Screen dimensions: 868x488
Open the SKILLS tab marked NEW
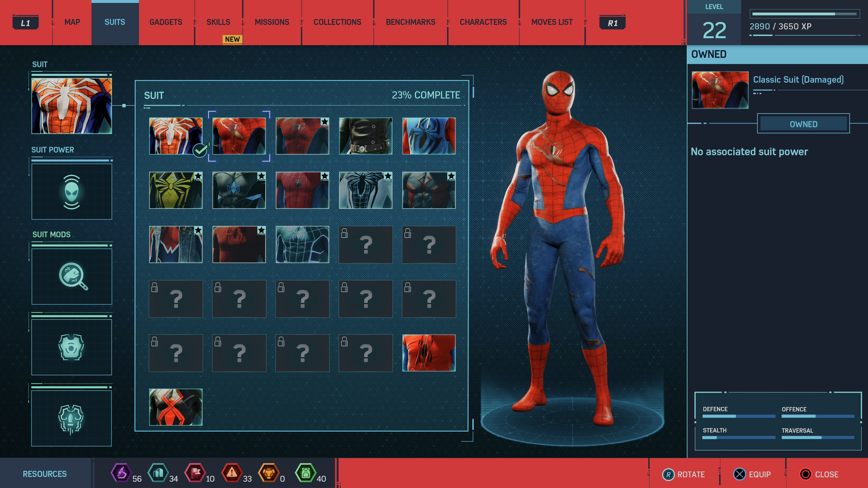click(218, 22)
